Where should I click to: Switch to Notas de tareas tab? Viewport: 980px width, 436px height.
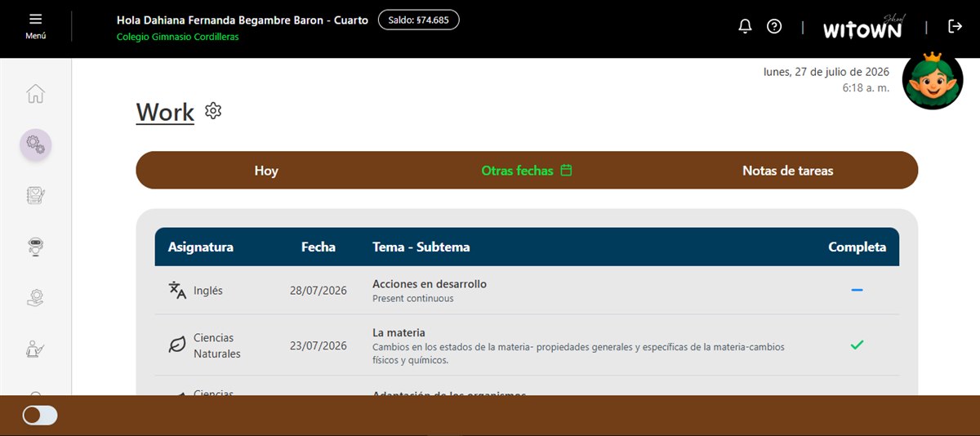788,171
